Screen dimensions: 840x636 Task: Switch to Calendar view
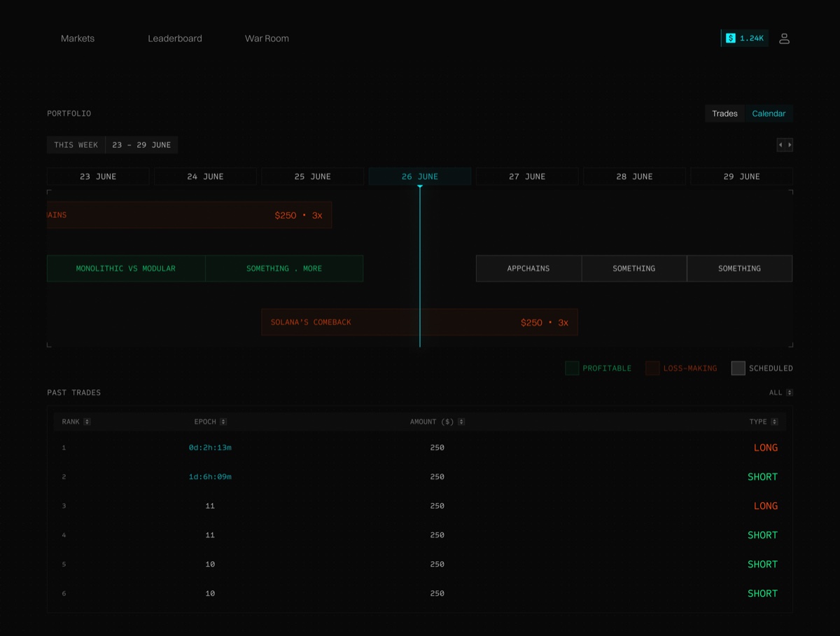[x=769, y=113]
